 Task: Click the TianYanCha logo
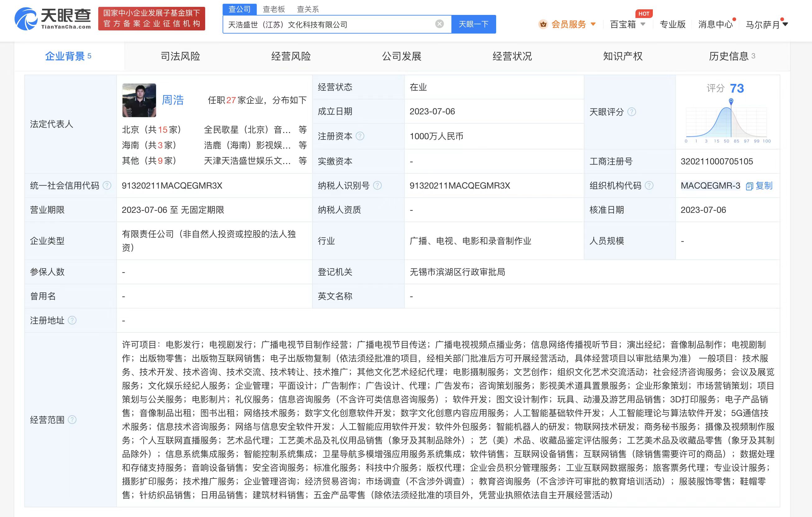coord(53,19)
